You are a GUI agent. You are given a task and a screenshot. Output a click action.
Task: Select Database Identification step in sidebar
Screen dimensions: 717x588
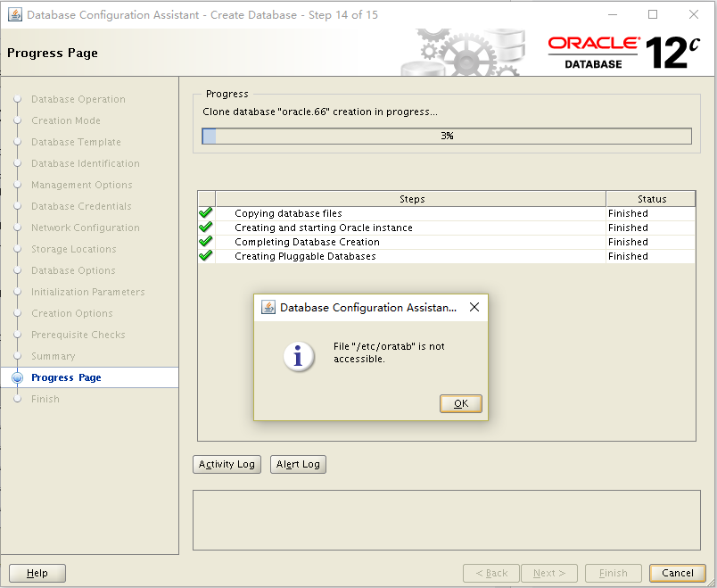[86, 164]
